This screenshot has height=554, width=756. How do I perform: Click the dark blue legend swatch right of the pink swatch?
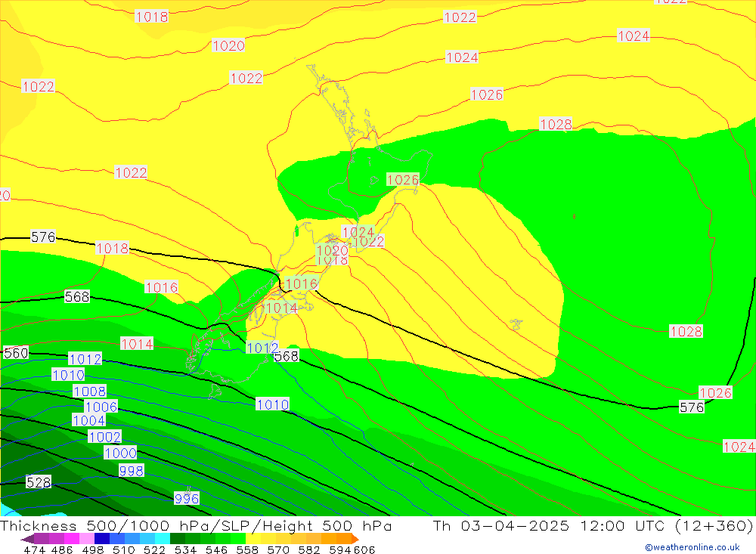point(102,538)
